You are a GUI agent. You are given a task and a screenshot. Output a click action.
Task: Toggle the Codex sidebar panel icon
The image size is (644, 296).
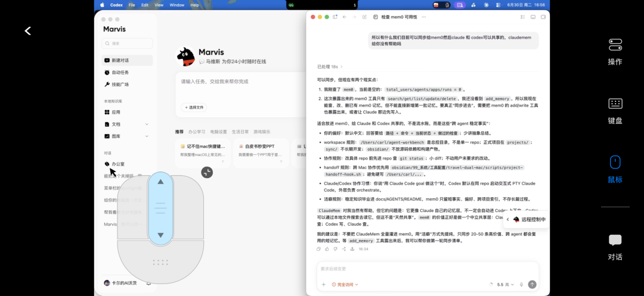[x=335, y=17]
